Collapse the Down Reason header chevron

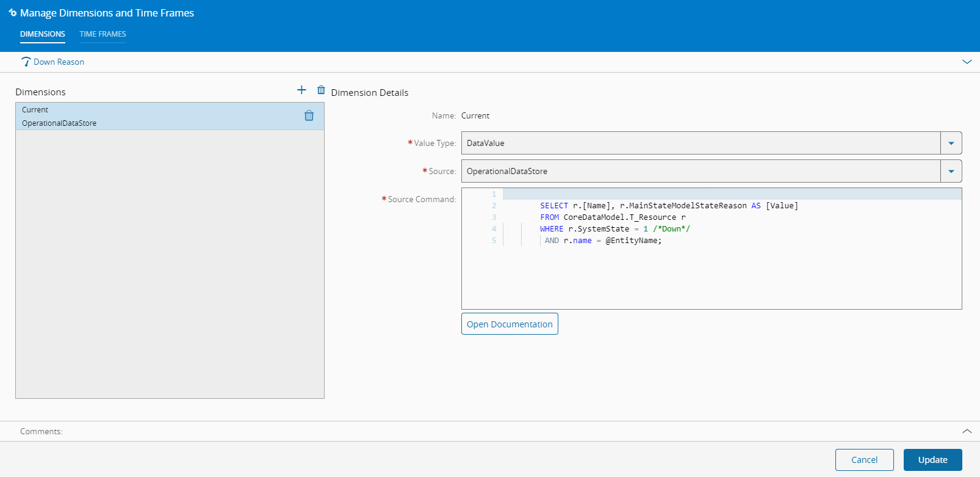pos(967,62)
